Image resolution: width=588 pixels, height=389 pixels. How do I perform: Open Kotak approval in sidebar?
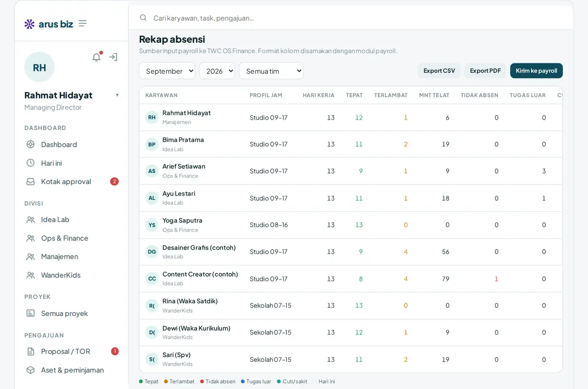click(71, 181)
